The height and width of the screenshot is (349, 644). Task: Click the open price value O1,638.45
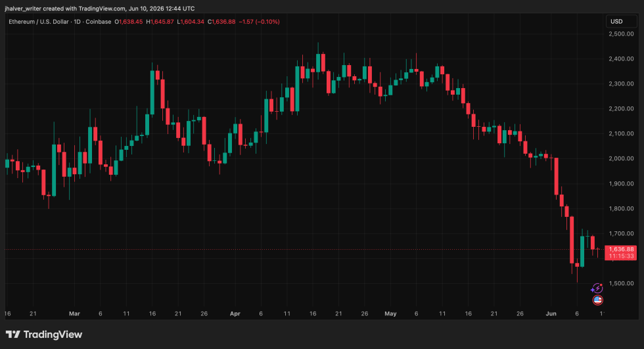pos(129,22)
